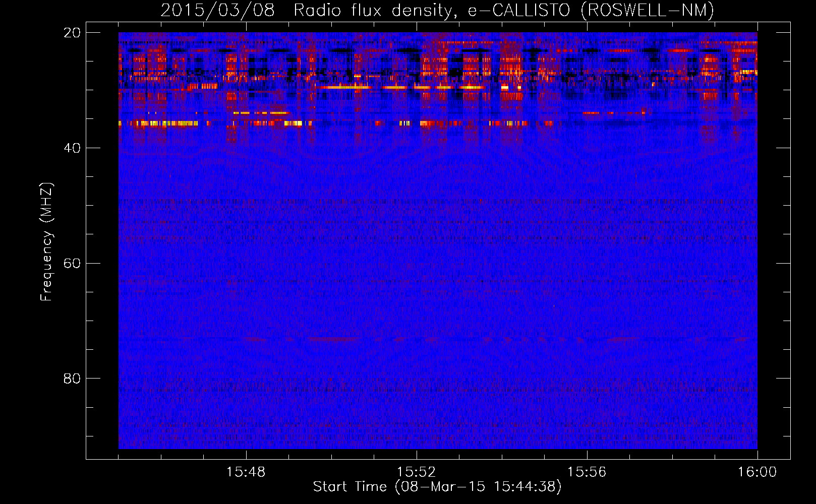Click the 40 frequency tick label
Image resolution: width=816 pixels, height=504 pixels.
(72, 148)
